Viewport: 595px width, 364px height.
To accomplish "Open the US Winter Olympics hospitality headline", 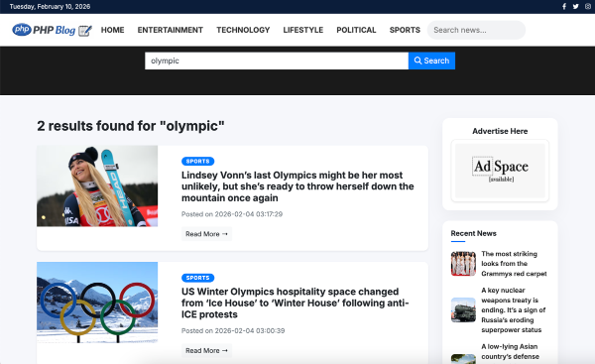I will click(296, 303).
